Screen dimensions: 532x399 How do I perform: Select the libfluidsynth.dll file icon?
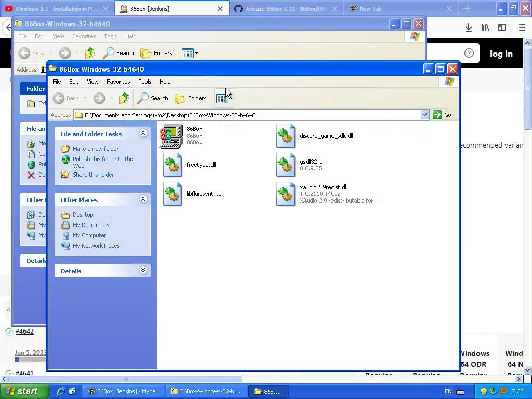[x=172, y=194]
